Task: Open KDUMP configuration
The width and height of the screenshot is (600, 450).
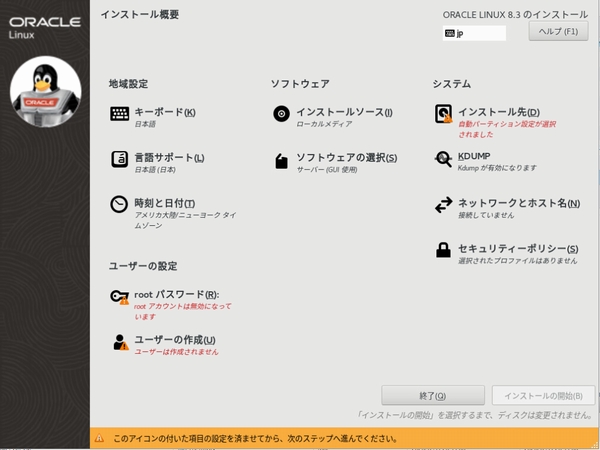Action: [474, 156]
